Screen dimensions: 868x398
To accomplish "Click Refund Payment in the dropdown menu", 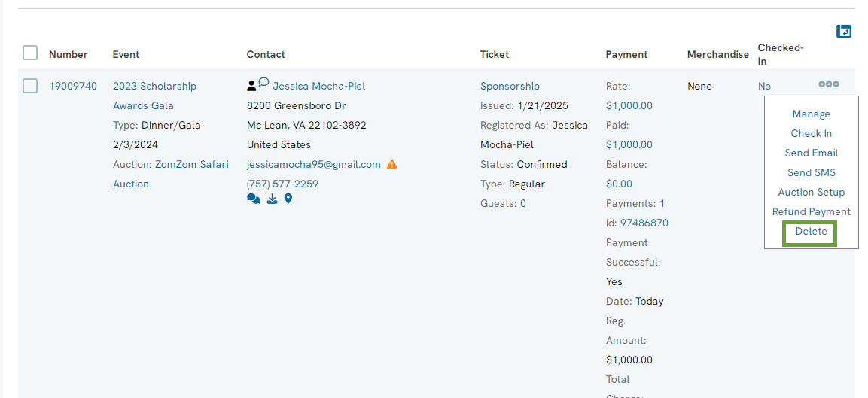I will pyautogui.click(x=811, y=211).
